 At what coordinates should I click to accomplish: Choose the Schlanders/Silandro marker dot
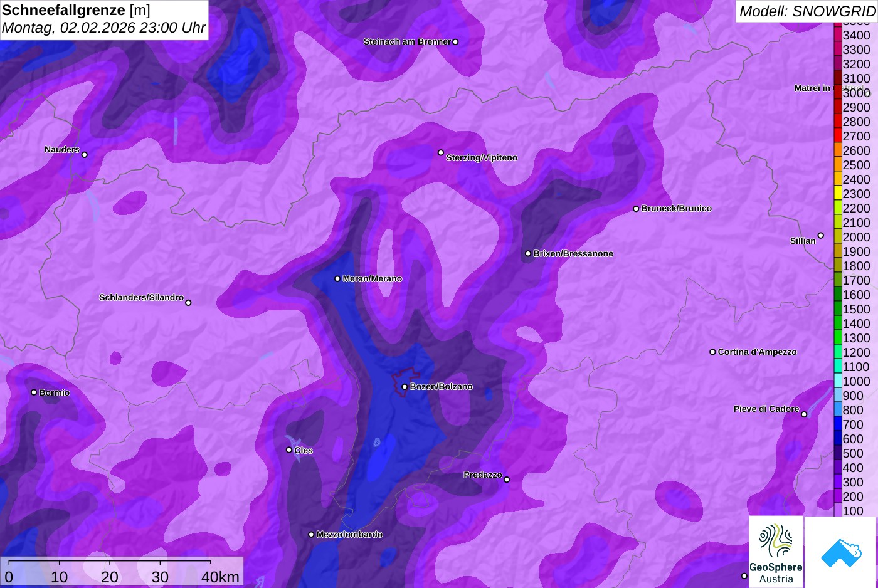pyautogui.click(x=188, y=303)
